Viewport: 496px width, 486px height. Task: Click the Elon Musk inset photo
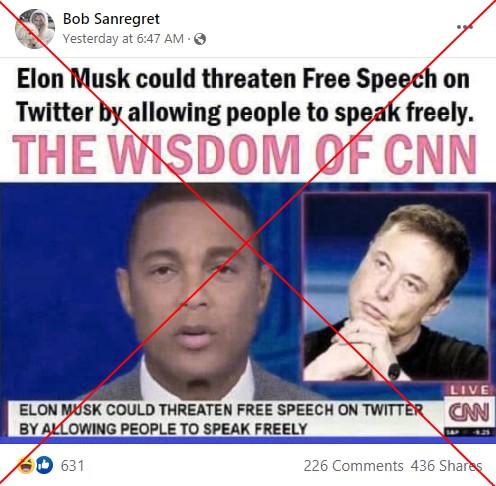tap(397, 287)
